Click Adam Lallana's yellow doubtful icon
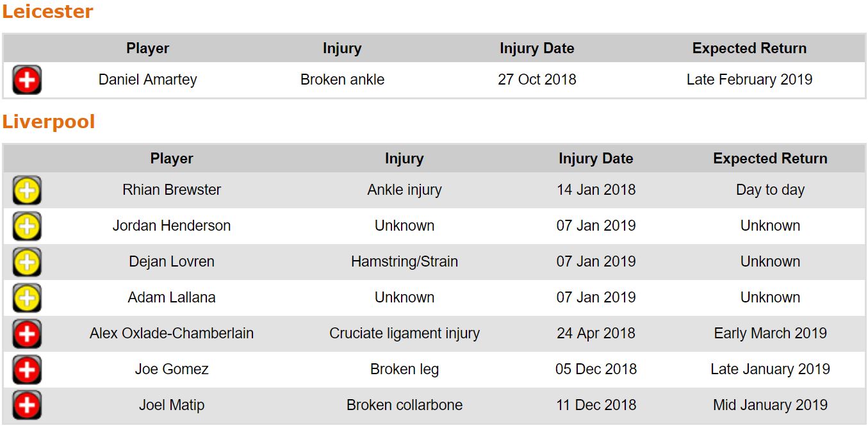Screen dimensions: 868x428 27,298
